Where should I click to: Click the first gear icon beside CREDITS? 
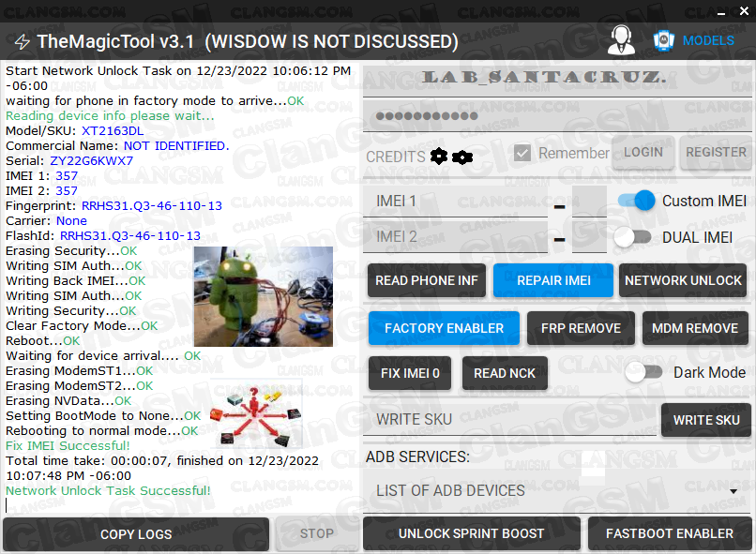pos(439,157)
